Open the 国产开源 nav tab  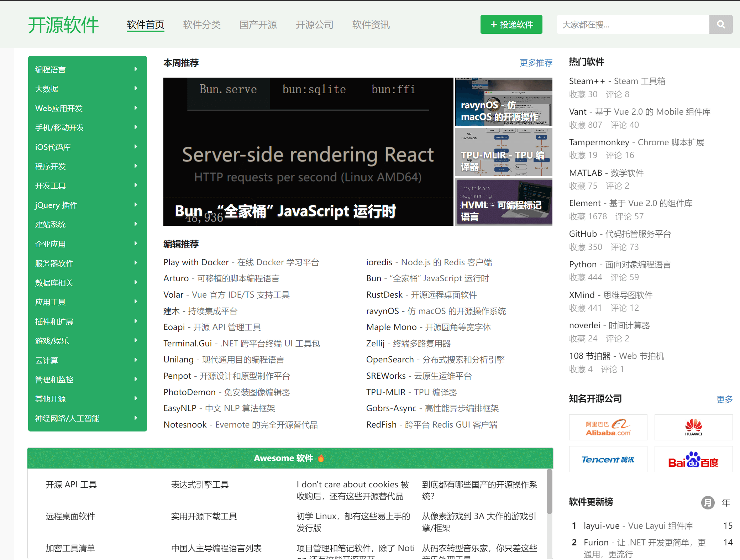tap(258, 25)
